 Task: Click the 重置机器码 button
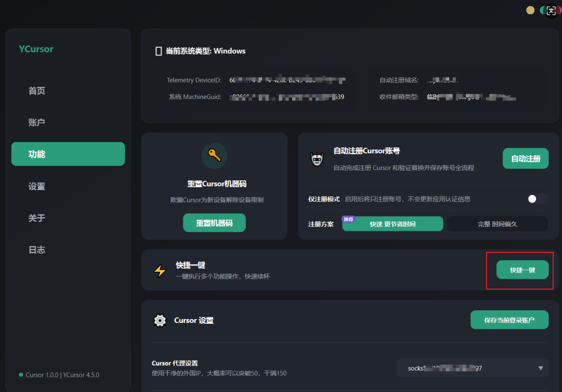214,223
